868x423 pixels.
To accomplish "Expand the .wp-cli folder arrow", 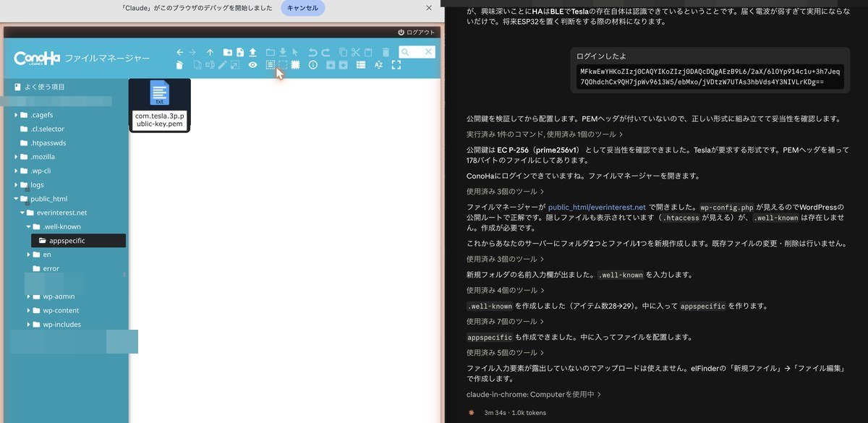I will 16,171.
